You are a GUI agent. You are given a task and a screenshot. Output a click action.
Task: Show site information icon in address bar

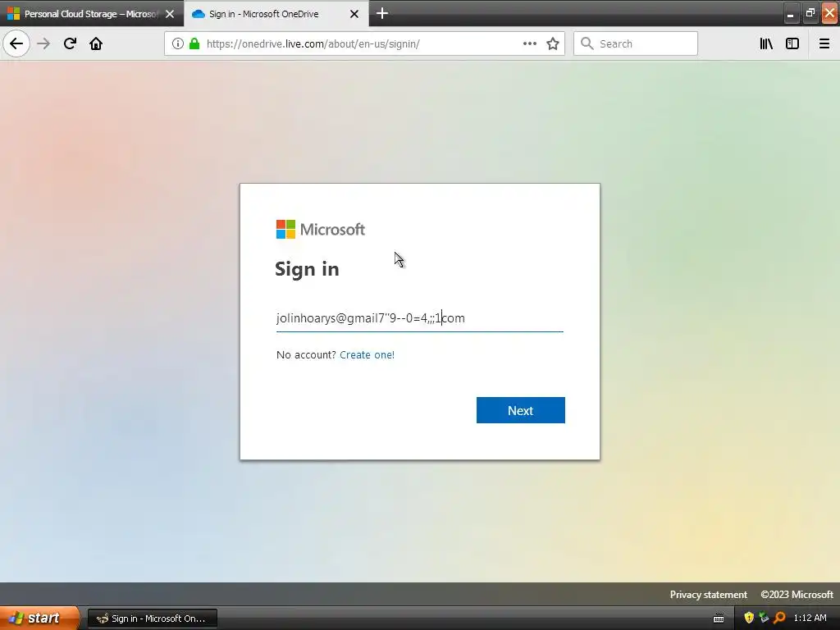click(177, 43)
